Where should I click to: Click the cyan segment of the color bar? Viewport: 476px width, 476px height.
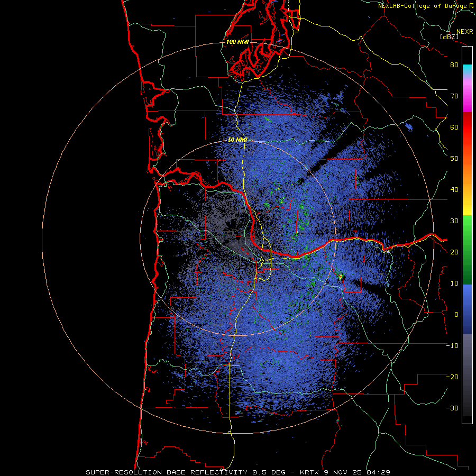click(467, 69)
